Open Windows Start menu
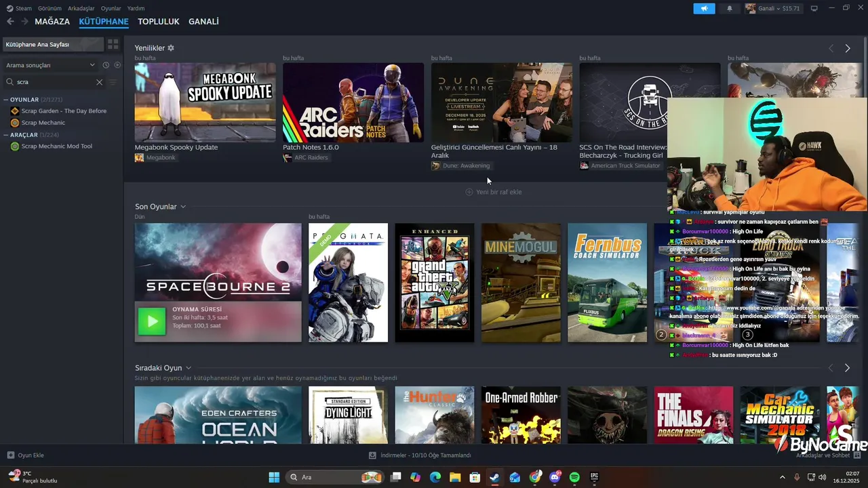The height and width of the screenshot is (488, 868). pos(274,477)
